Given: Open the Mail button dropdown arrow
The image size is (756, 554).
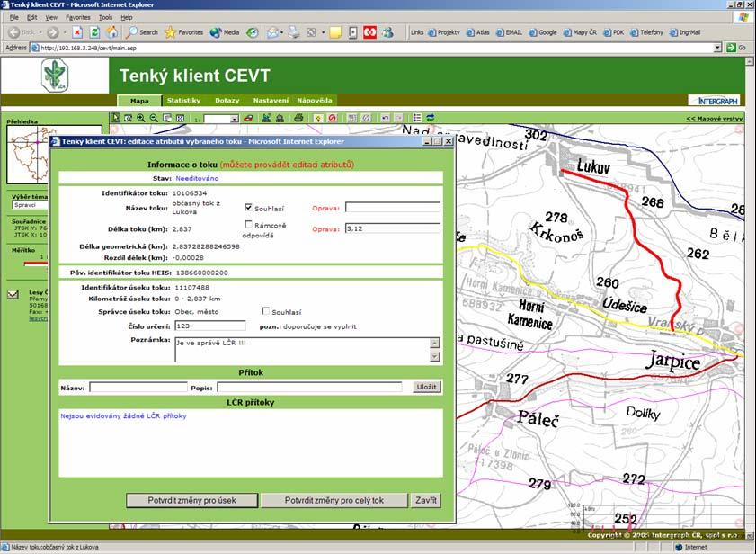Looking at the screenshot, I should 281,32.
